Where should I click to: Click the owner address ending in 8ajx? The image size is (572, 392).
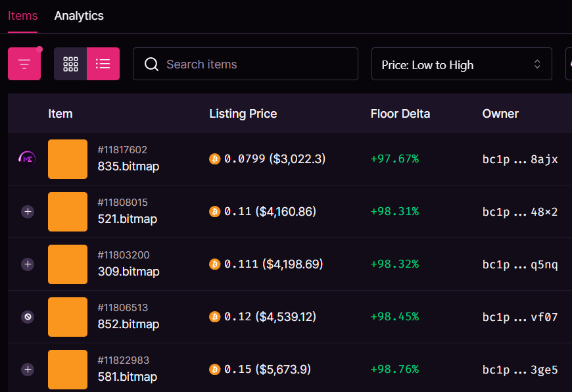tap(520, 159)
